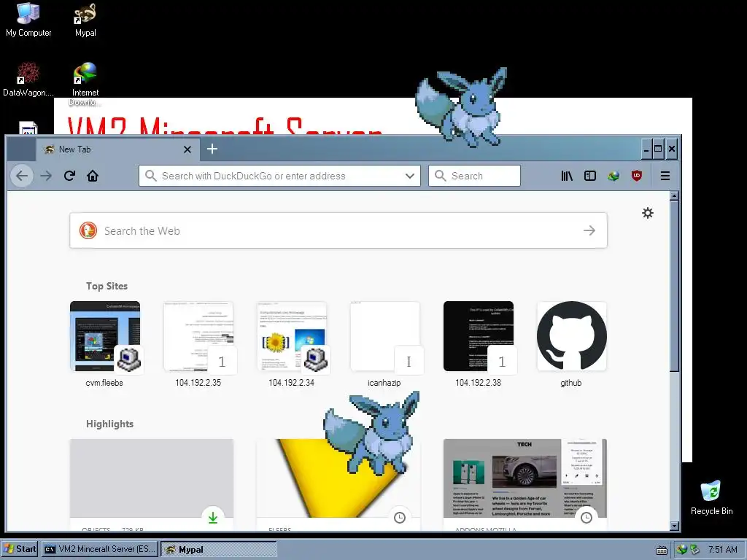Open the TECH addons.mozilla highlight card
Image resolution: width=747 pixels, height=560 pixels.
tap(525, 484)
